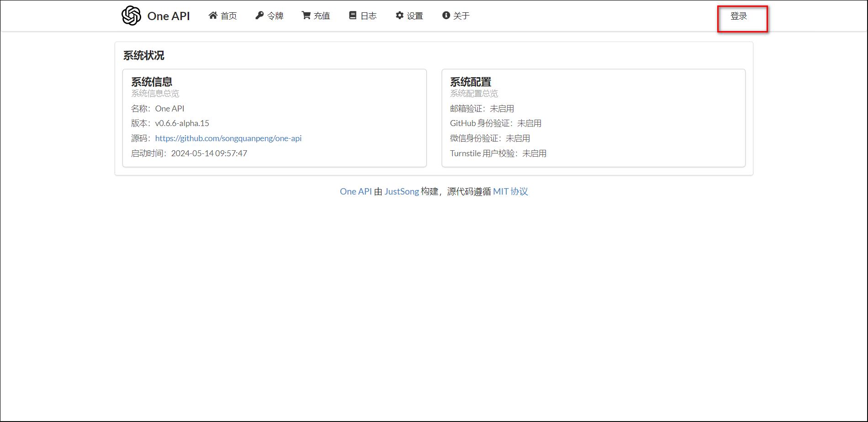Click the 系统信息 card heading
The image size is (868, 422).
tap(152, 82)
